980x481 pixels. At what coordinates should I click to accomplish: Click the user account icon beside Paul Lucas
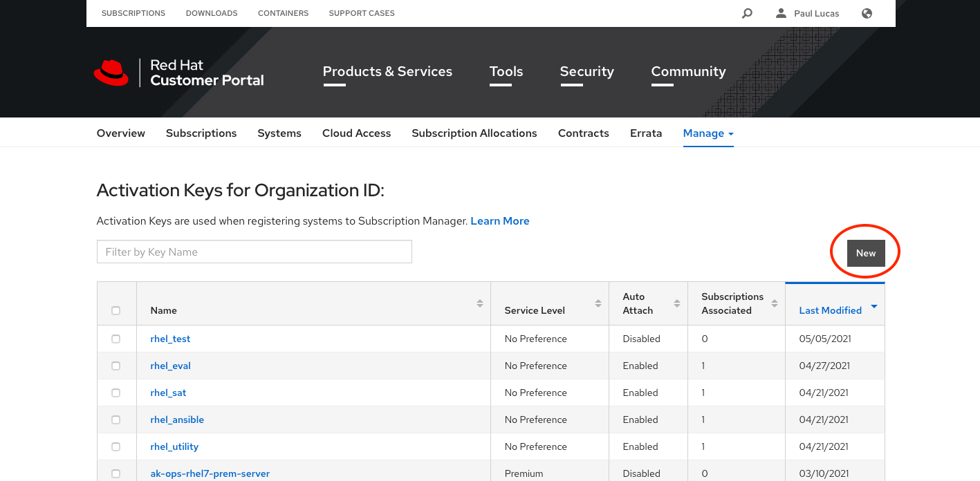pos(782,13)
